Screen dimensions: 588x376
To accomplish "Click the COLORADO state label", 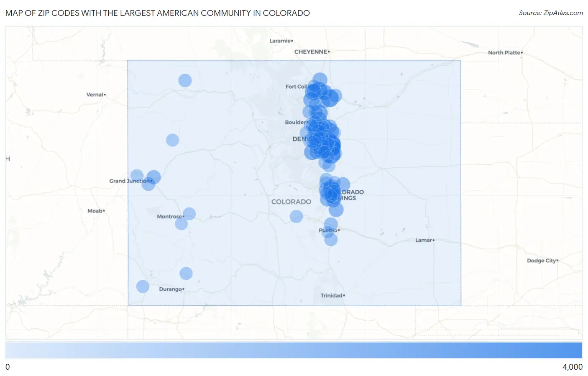I will (x=291, y=202).
